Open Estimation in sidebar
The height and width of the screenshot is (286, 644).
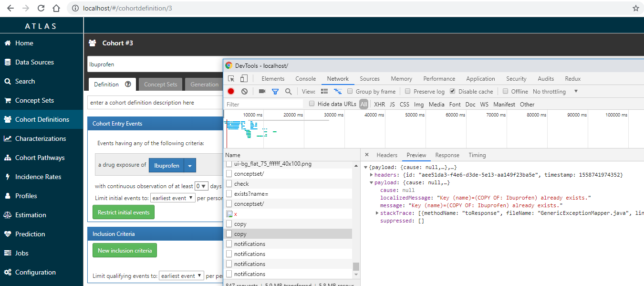[x=42, y=215]
